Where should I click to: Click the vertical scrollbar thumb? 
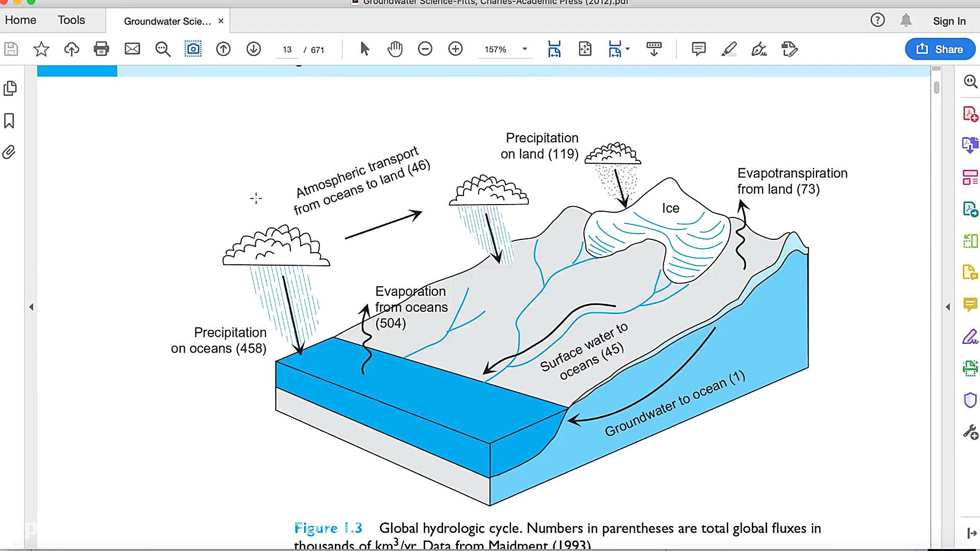pyautogui.click(x=937, y=88)
